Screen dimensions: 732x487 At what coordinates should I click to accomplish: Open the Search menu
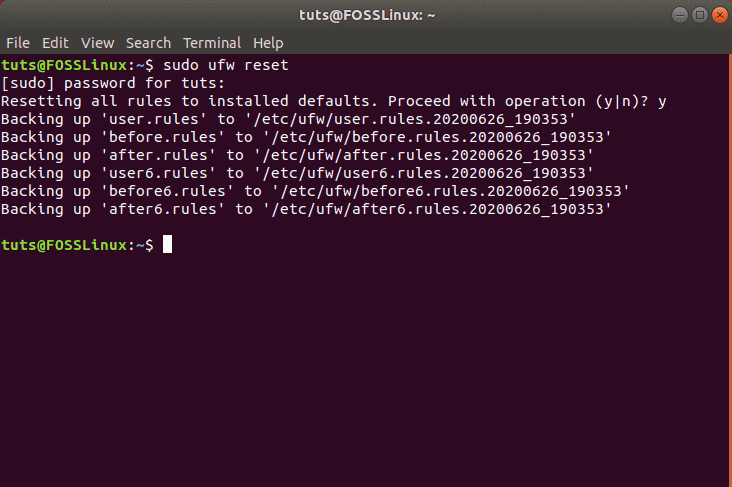coord(148,43)
